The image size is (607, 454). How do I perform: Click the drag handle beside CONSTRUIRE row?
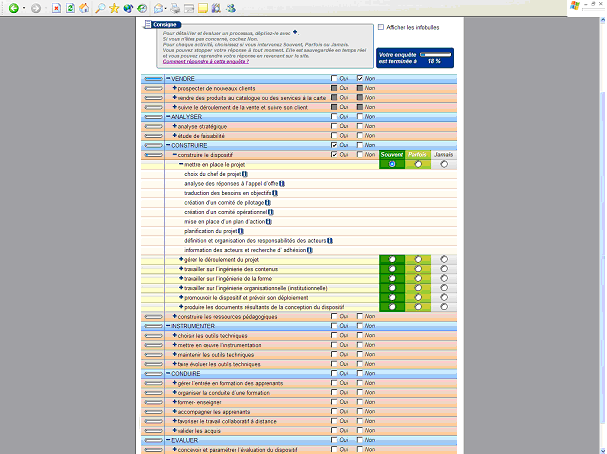153,146
